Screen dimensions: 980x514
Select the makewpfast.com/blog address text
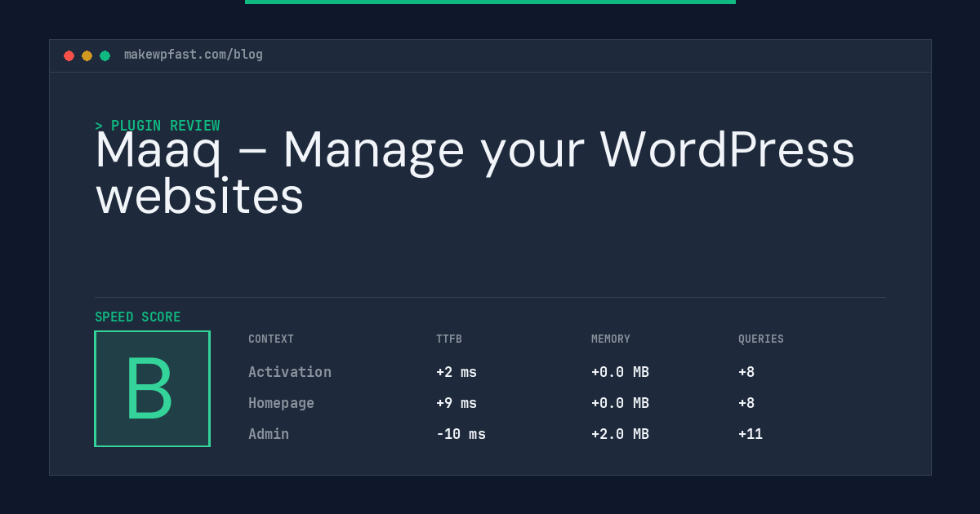(194, 55)
